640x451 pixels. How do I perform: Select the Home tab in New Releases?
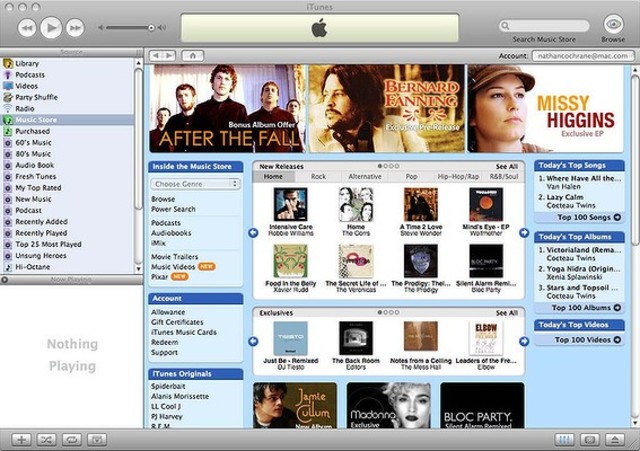point(273,176)
